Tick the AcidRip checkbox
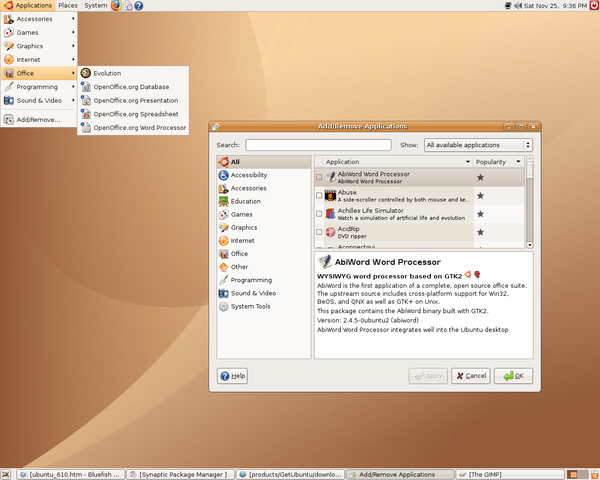Viewport: 600px width, 480px height. coord(319,232)
